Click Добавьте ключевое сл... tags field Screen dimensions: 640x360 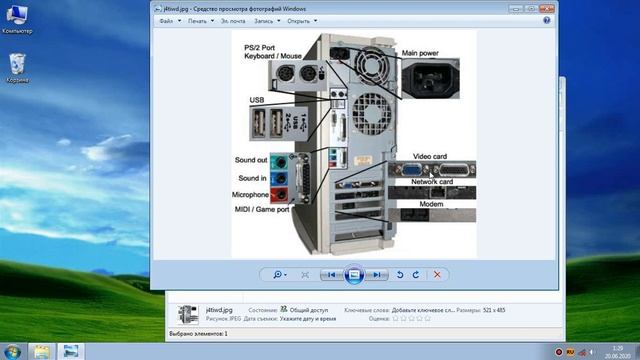point(423,310)
